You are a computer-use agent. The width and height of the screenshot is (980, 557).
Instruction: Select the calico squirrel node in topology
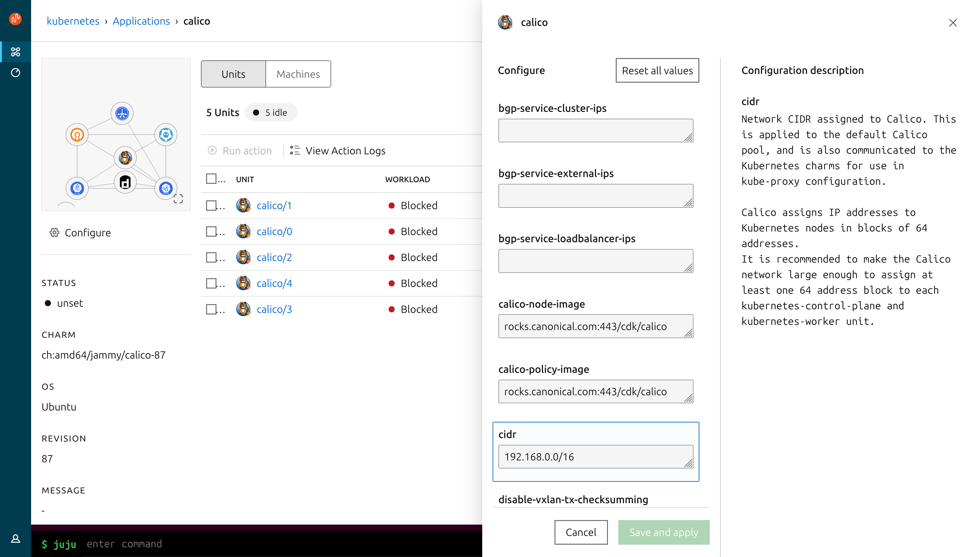[x=125, y=157]
